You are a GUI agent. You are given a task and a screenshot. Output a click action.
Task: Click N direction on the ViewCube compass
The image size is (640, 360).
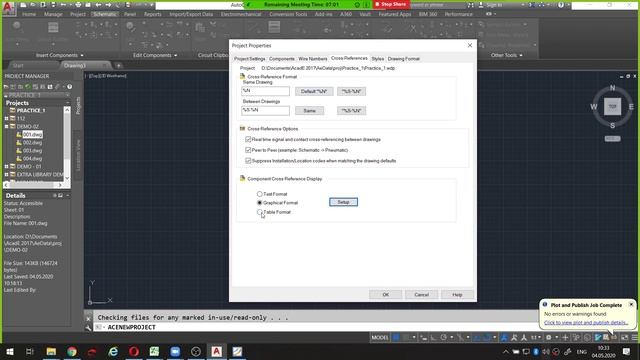(612, 88)
